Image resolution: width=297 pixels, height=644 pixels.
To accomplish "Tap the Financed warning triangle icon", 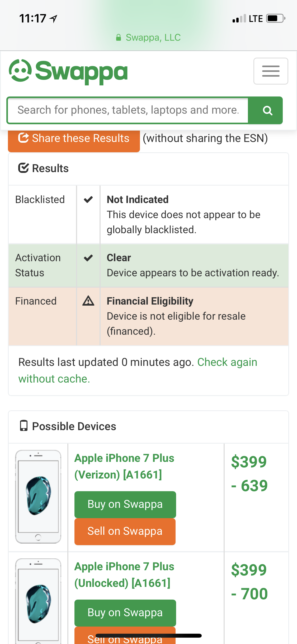I will click(88, 301).
